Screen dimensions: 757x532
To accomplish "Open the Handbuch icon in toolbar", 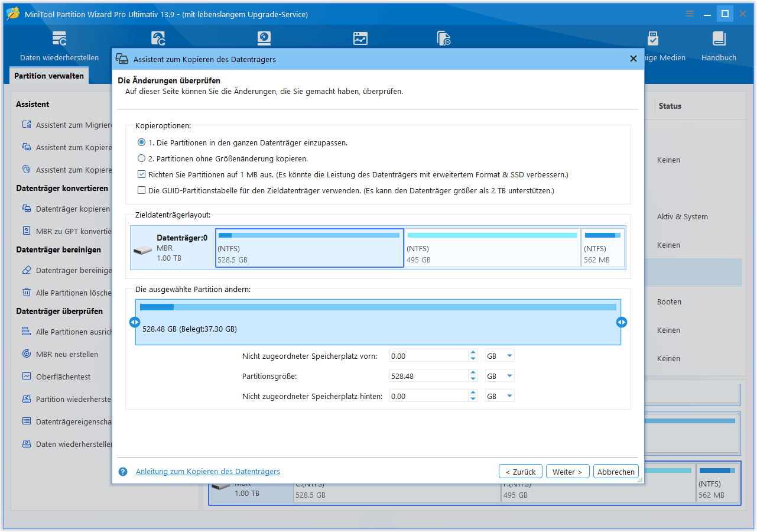I will point(719,39).
